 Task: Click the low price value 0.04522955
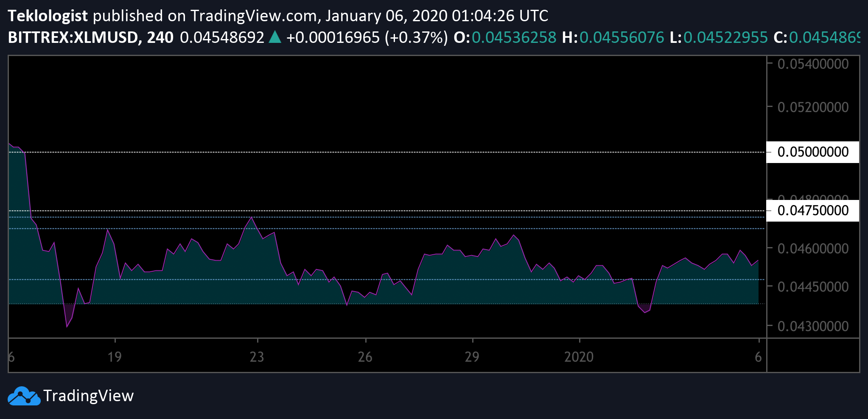pyautogui.click(x=725, y=37)
